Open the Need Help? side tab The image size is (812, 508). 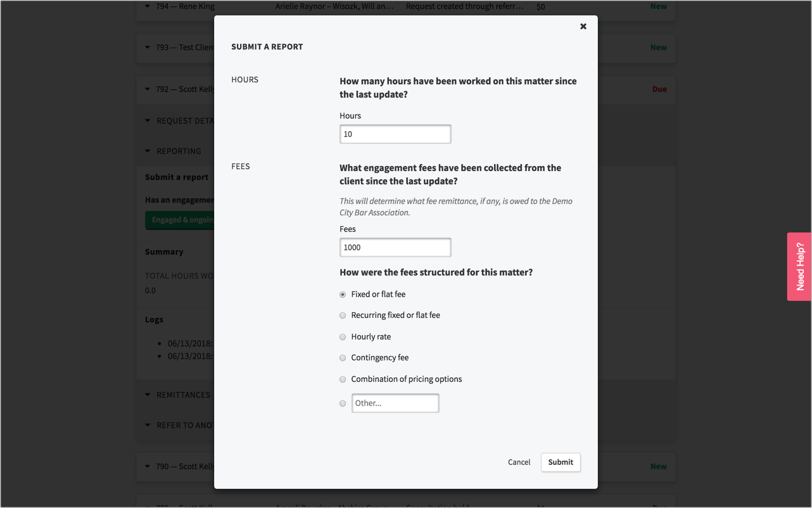[799, 267]
